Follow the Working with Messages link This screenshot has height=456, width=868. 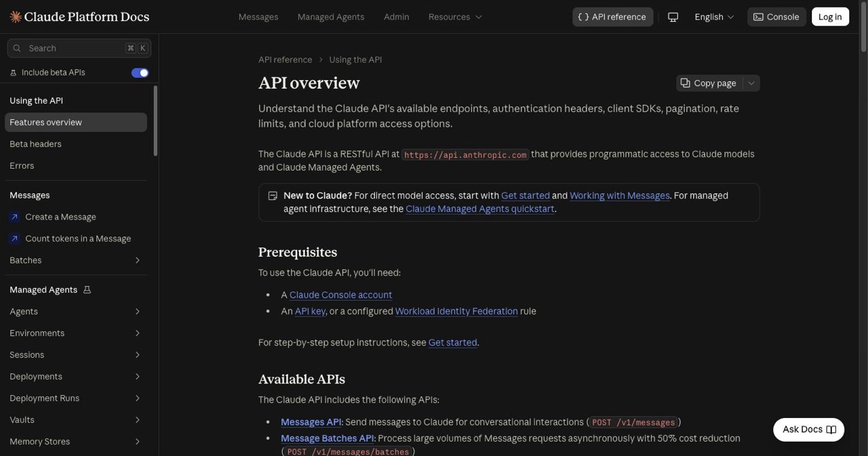coord(620,196)
